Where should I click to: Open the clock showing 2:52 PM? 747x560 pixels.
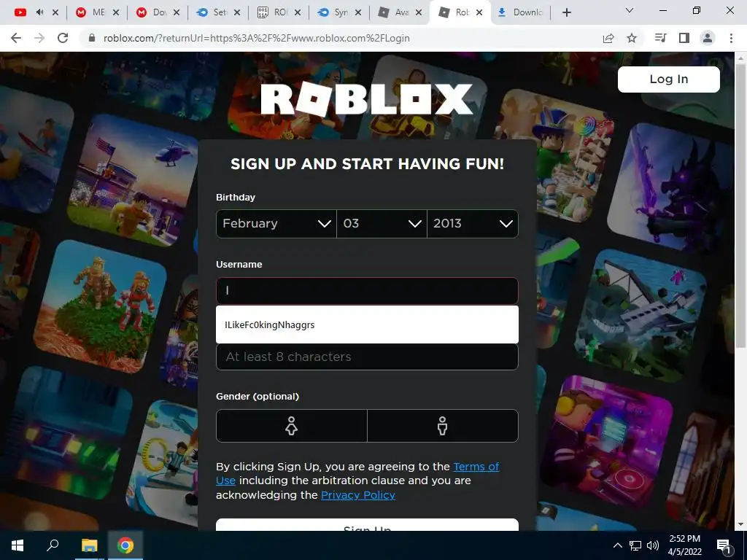(x=684, y=545)
